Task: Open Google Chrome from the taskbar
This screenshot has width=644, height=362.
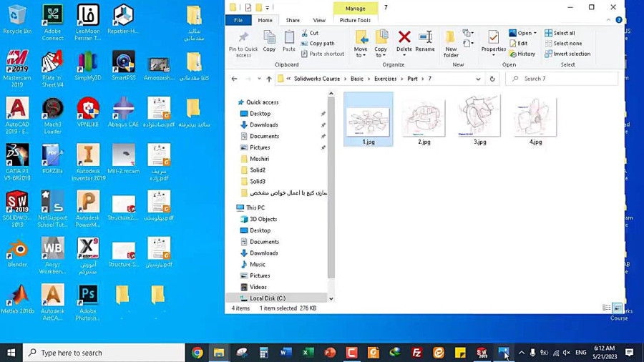Action: [x=197, y=353]
